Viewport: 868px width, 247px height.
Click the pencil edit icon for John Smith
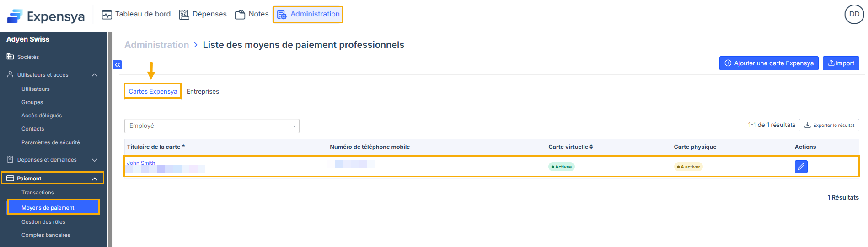(801, 167)
